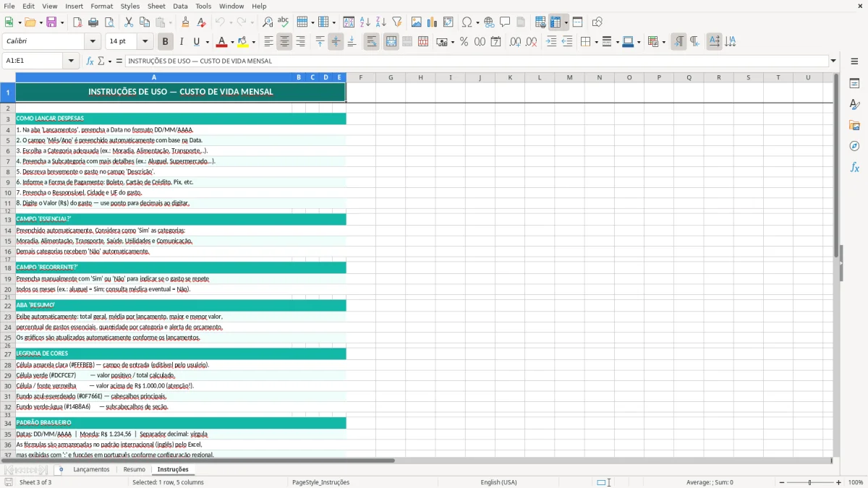Expand font color dropdown arrow
This screenshot has width=868, height=488.
231,42
